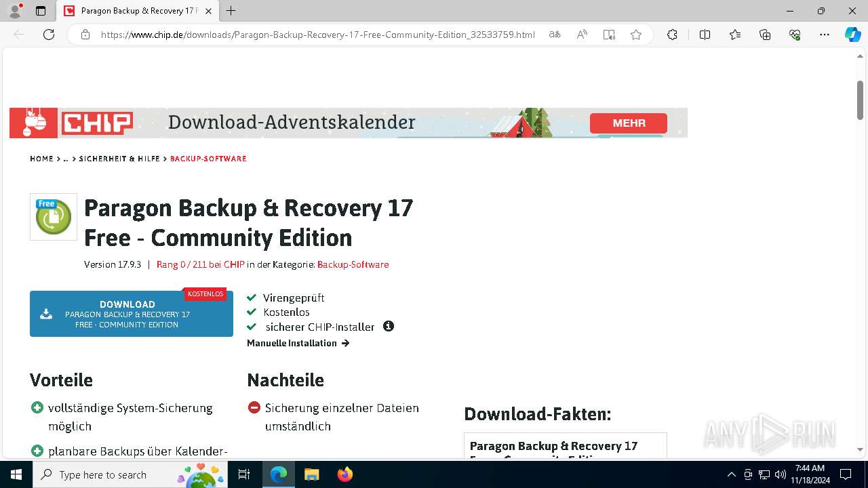
Task: Open the tab actions menu icon
Action: pos(41,11)
